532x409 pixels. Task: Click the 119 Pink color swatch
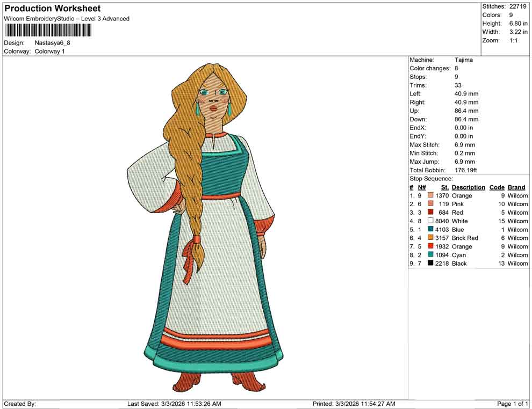click(x=430, y=203)
